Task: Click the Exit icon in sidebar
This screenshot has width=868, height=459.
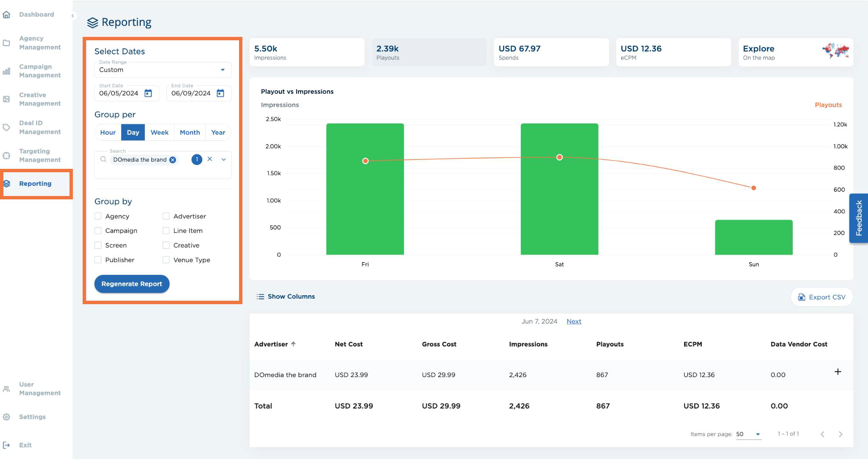Action: point(6,445)
